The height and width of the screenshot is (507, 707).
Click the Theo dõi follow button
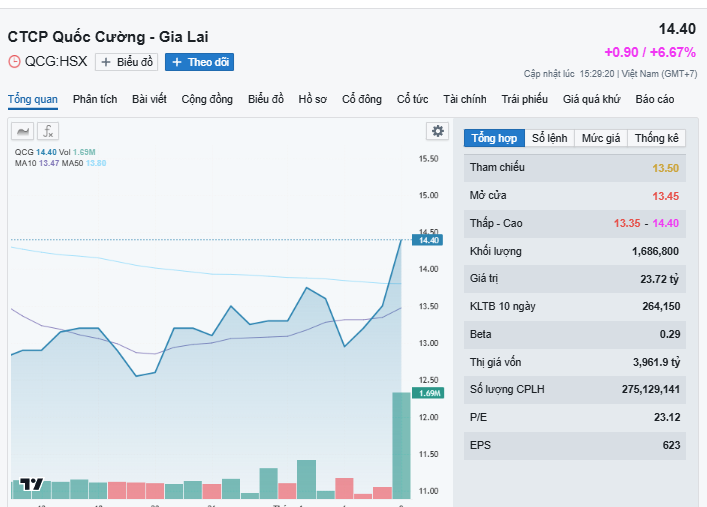coord(200,62)
